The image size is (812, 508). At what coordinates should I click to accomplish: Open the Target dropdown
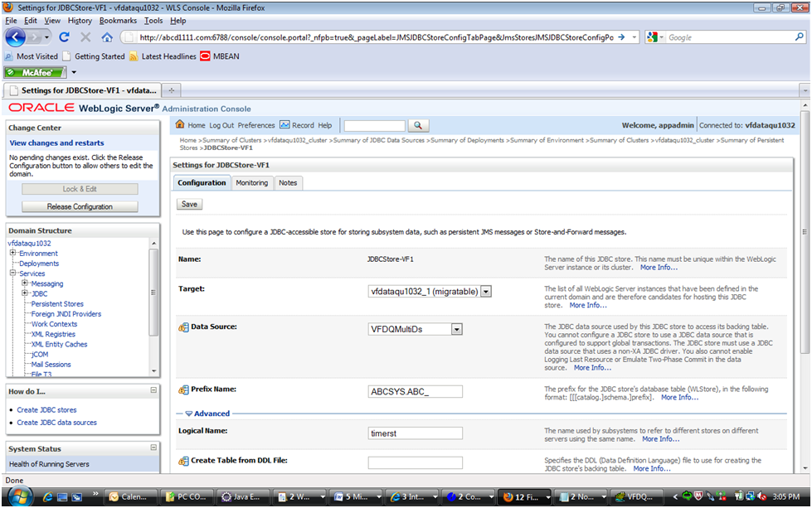pos(486,291)
